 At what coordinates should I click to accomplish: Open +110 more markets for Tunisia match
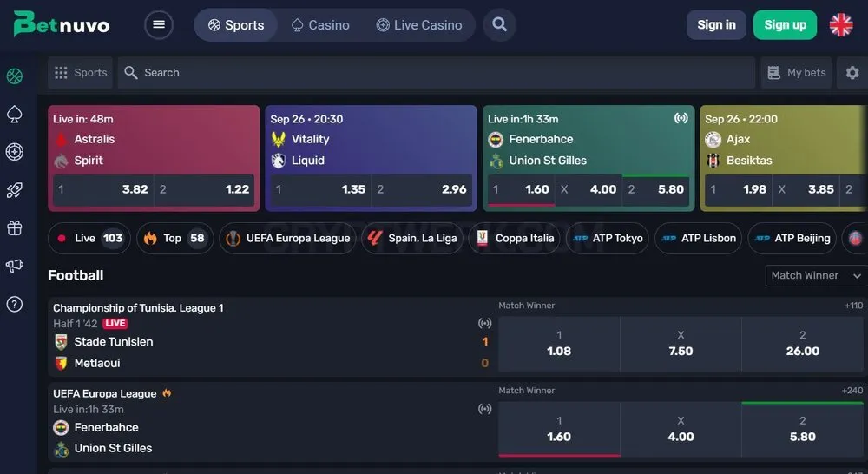(x=853, y=305)
